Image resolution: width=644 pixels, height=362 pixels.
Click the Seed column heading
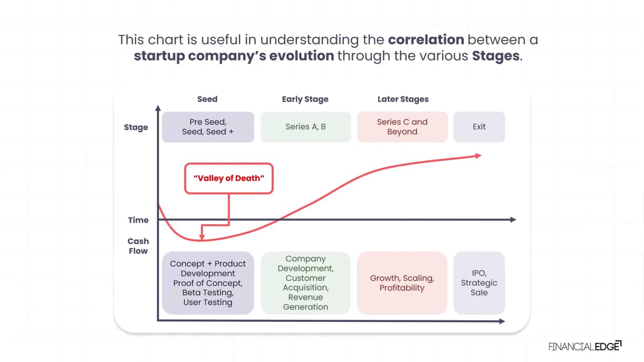coord(207,99)
